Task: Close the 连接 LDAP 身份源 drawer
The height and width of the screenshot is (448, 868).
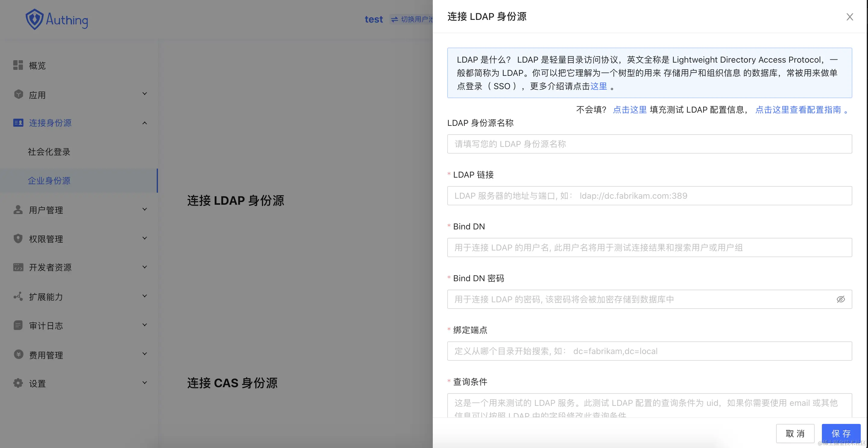Action: coord(850,17)
